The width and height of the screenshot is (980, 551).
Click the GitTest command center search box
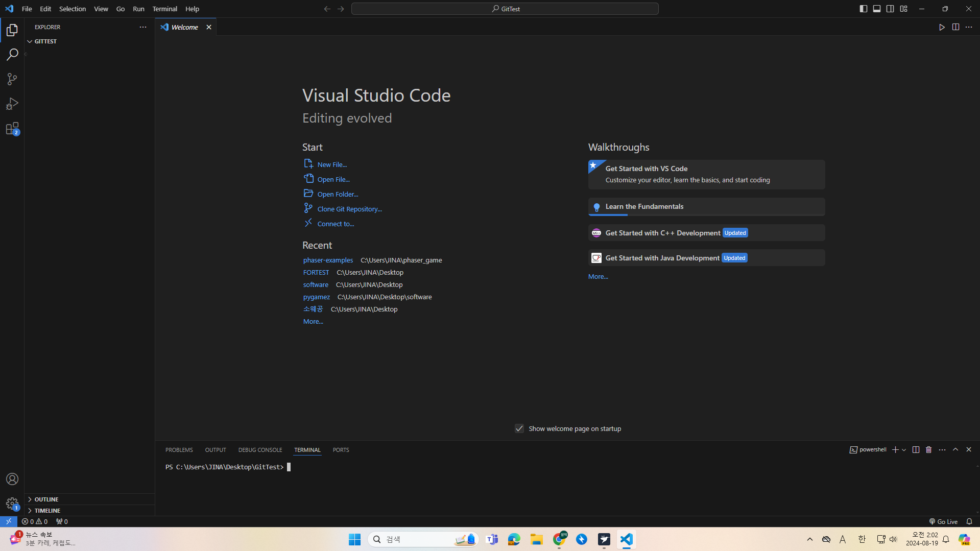tap(505, 9)
